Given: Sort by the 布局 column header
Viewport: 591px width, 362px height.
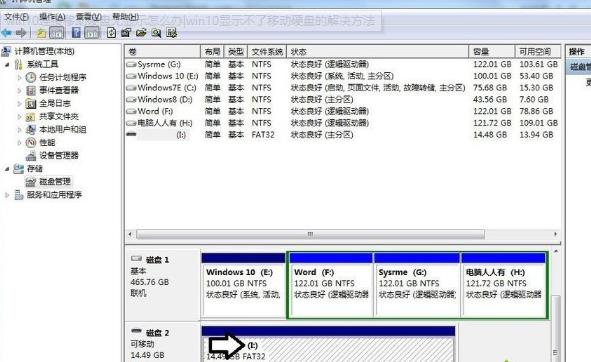Looking at the screenshot, I should click(x=212, y=52).
